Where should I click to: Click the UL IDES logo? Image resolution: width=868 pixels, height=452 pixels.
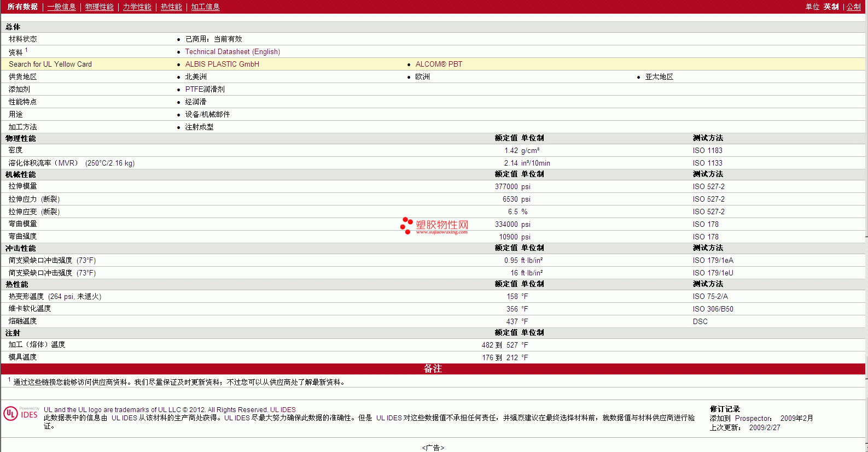[x=21, y=414]
